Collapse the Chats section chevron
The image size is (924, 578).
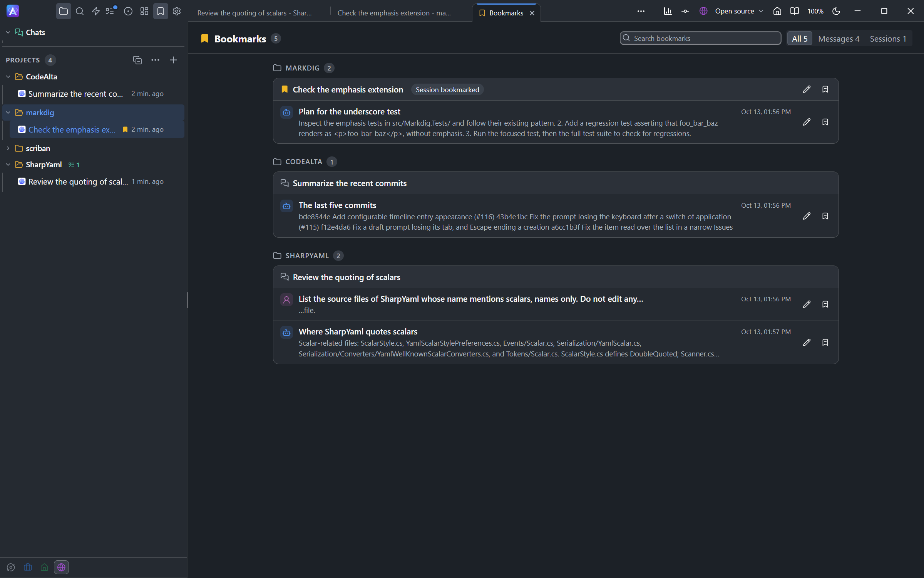(8, 32)
